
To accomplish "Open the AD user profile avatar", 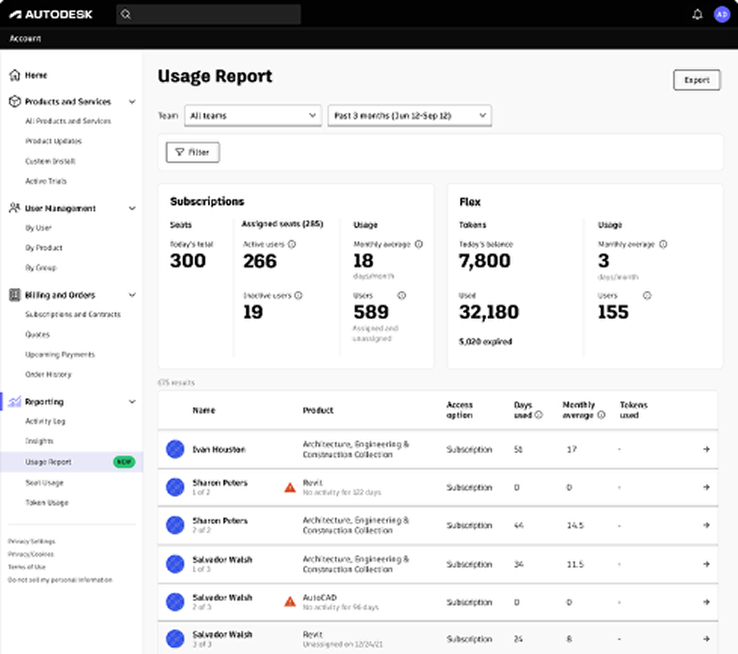I will pyautogui.click(x=721, y=14).
